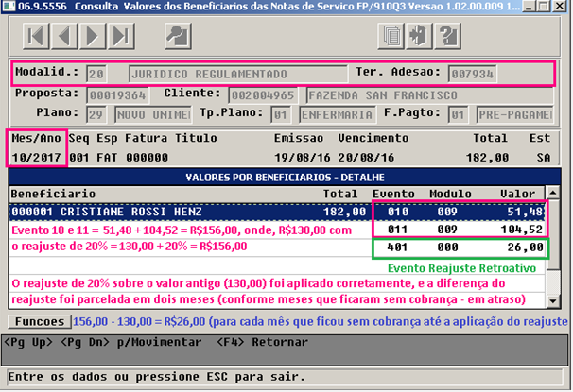Go to the first record
This screenshot has width=573, height=392.
(36, 36)
